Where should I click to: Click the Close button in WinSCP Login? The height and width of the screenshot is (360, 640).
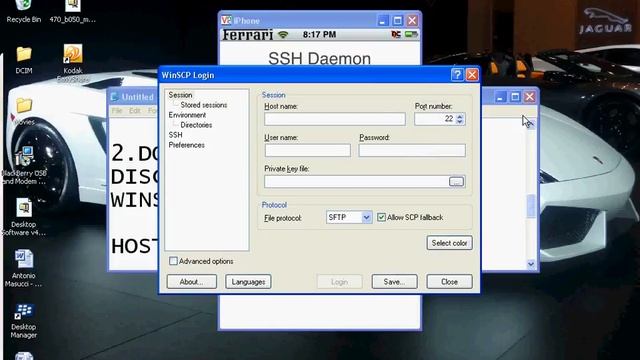449,282
